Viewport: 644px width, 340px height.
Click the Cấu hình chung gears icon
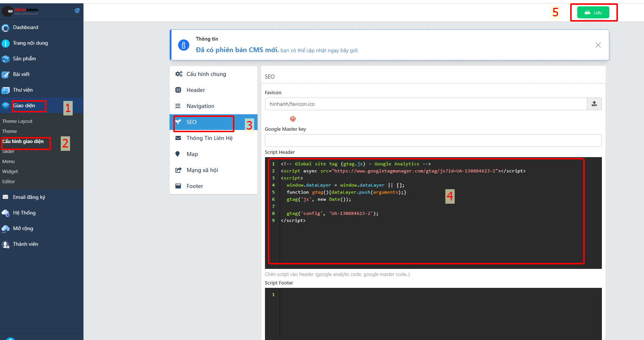(179, 74)
